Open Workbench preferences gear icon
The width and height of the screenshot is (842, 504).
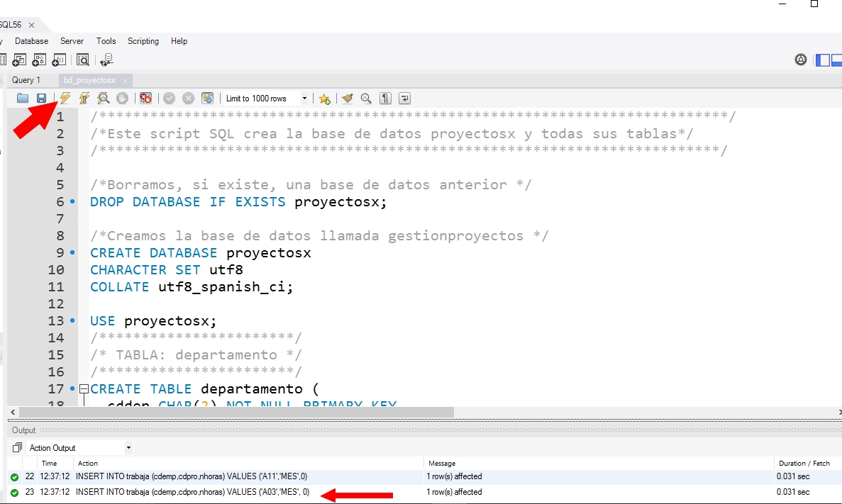coord(801,60)
